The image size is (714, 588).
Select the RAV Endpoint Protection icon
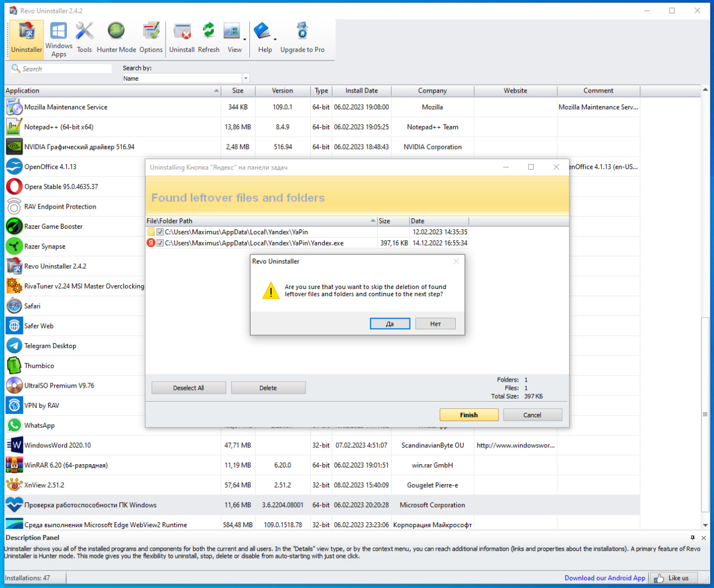(x=14, y=206)
